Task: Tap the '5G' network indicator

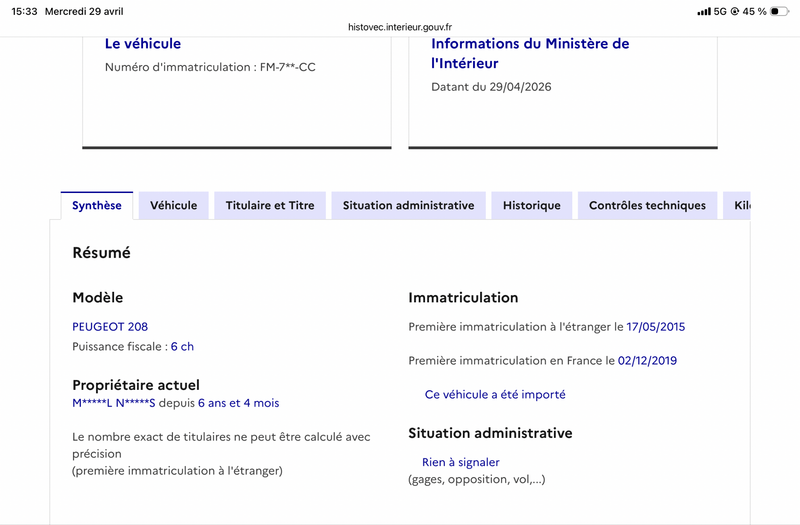Action: (x=720, y=11)
